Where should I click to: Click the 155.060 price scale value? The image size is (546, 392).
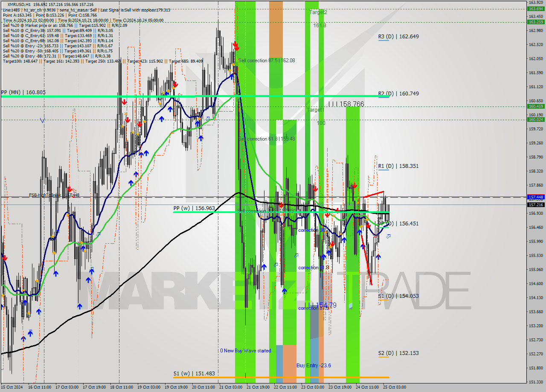(536, 270)
